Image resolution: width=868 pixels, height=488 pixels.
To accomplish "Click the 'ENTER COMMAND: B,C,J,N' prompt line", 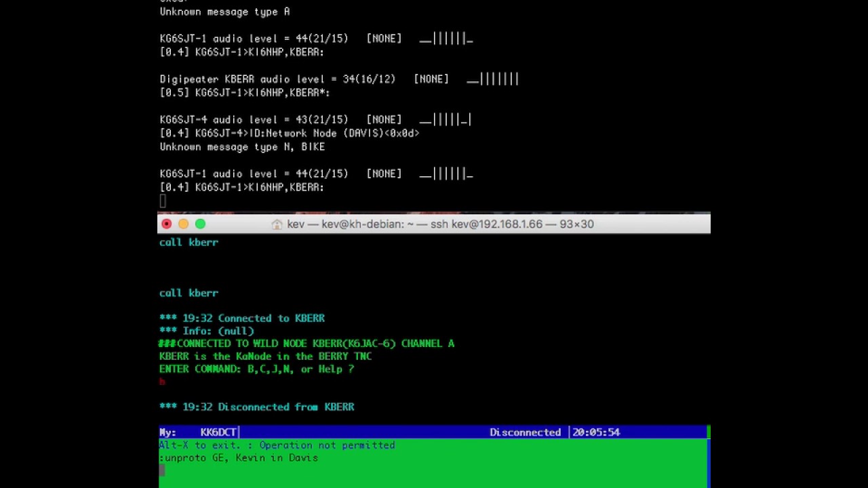I will [256, 369].
